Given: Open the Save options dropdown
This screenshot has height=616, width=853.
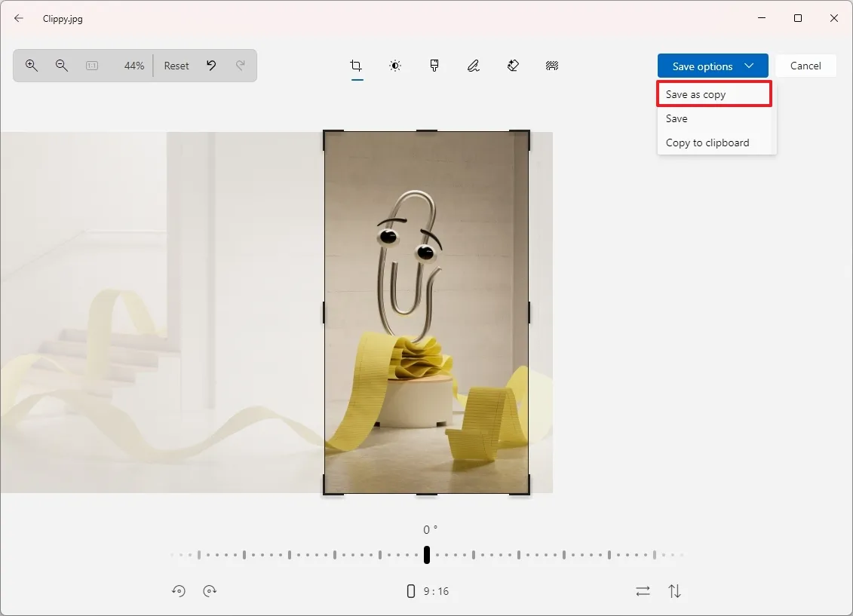Looking at the screenshot, I should [x=712, y=66].
